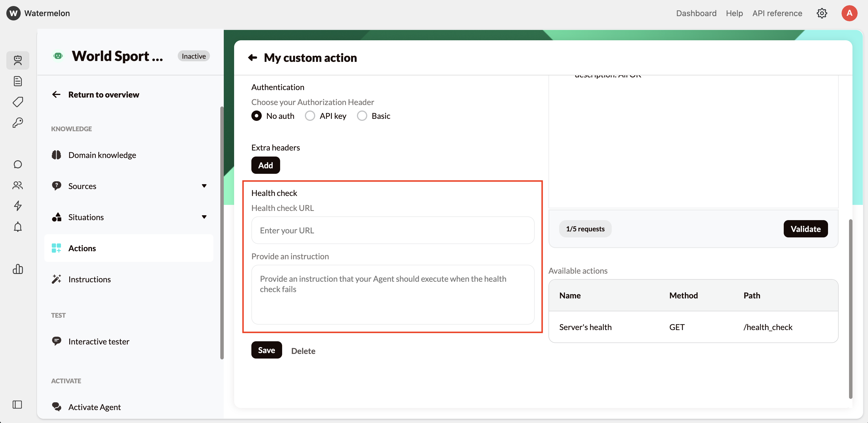Toggle the sidebar collapse icon at bottom left
The image size is (868, 423).
click(17, 404)
